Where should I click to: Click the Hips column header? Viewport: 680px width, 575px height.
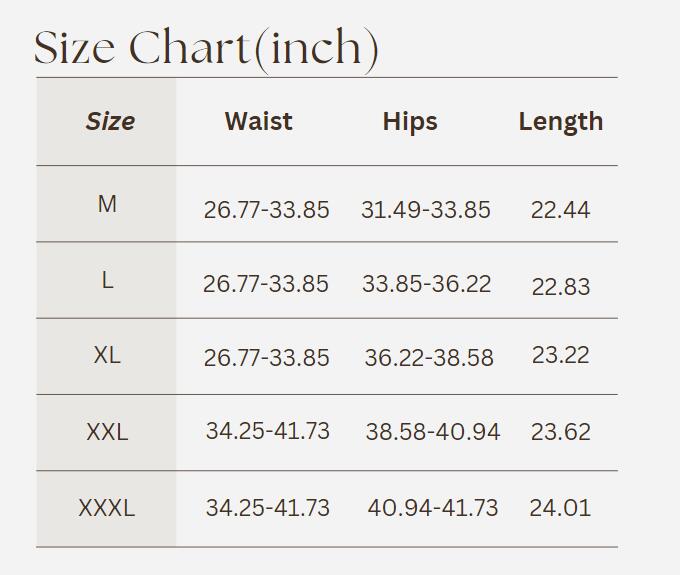(410, 121)
